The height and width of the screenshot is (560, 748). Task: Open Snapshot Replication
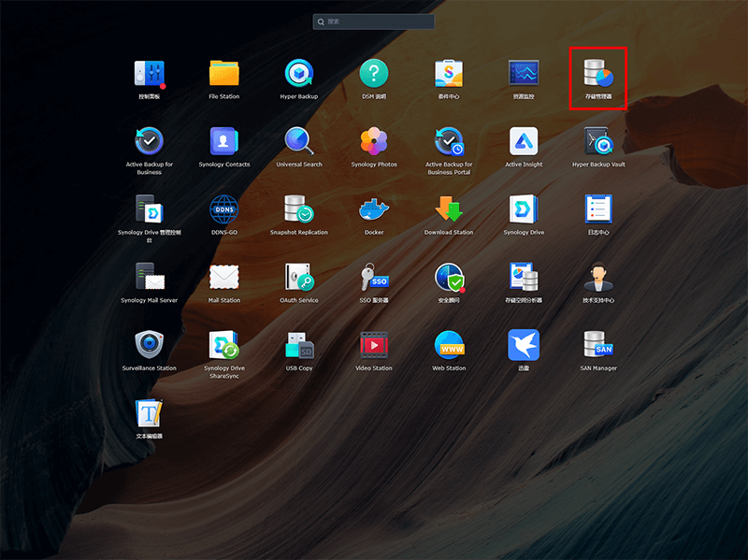click(x=299, y=209)
